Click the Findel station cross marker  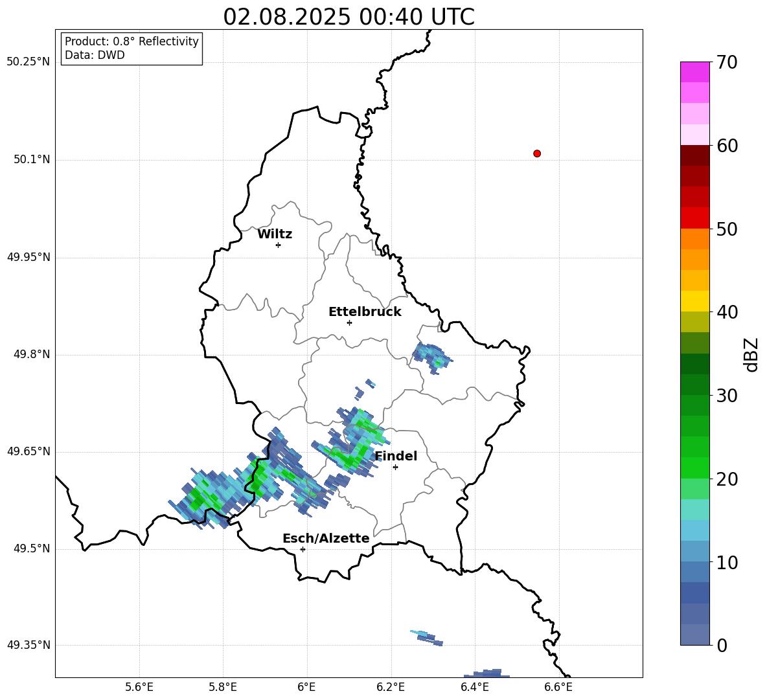click(x=395, y=468)
